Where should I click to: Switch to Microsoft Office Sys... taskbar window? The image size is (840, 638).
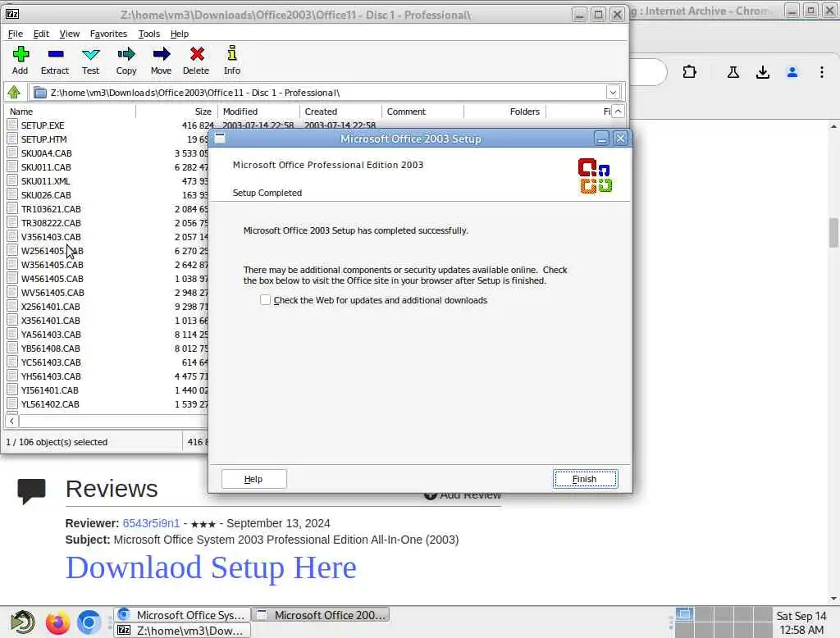point(183,615)
